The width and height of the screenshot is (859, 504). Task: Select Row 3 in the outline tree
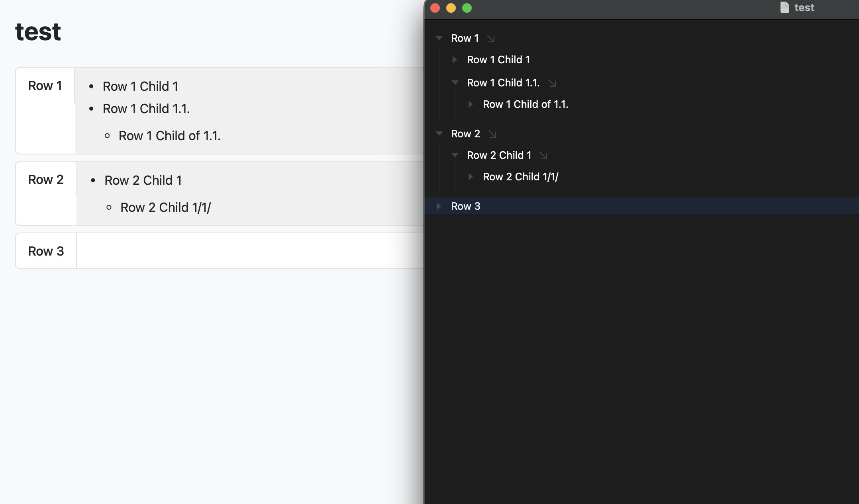[465, 206]
